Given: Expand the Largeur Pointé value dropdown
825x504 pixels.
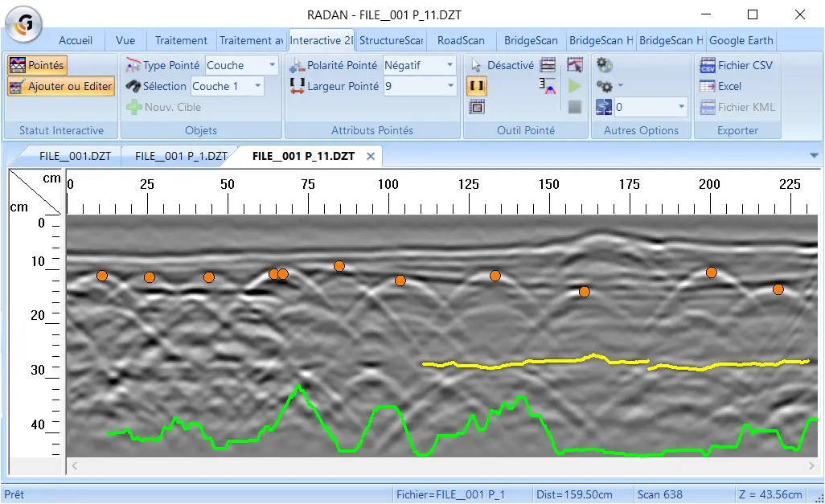Looking at the screenshot, I should click(x=450, y=86).
